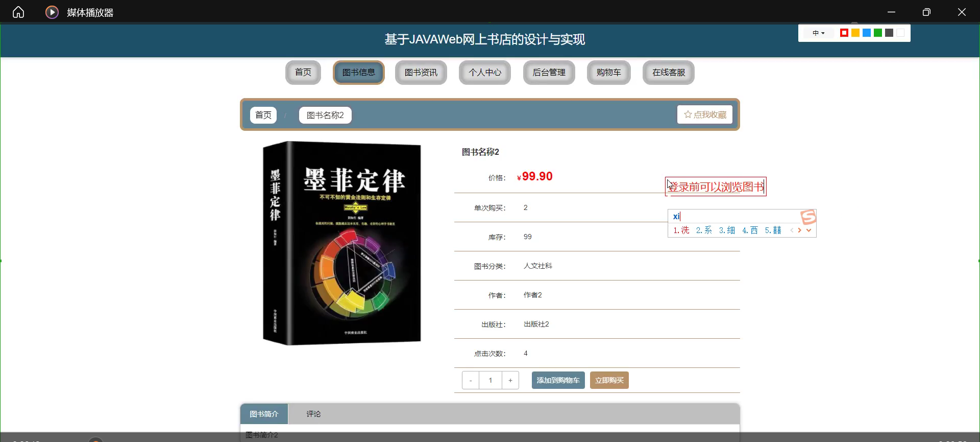This screenshot has height=442, width=980.
Task: Choose IME candidate 4 西
Action: tap(750, 230)
